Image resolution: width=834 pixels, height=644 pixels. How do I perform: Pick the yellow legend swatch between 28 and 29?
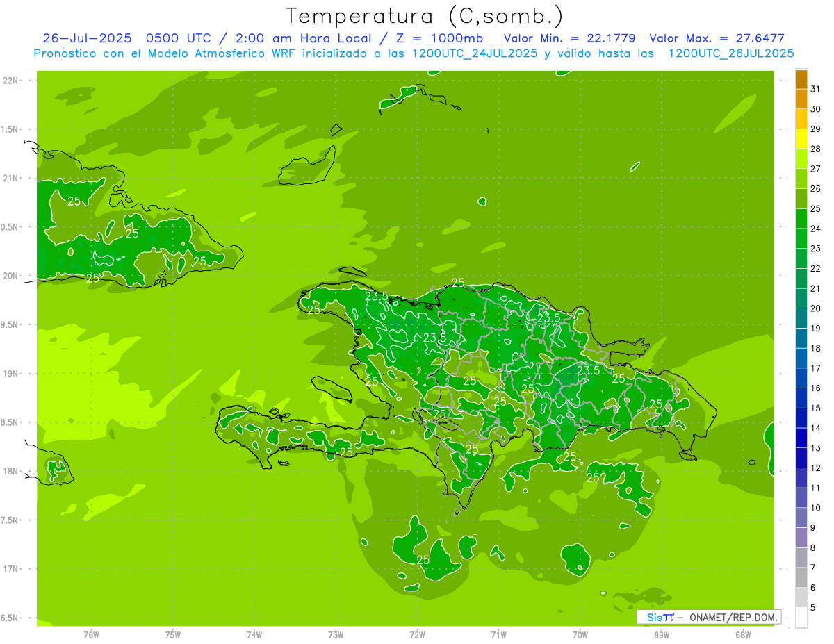[801, 139]
